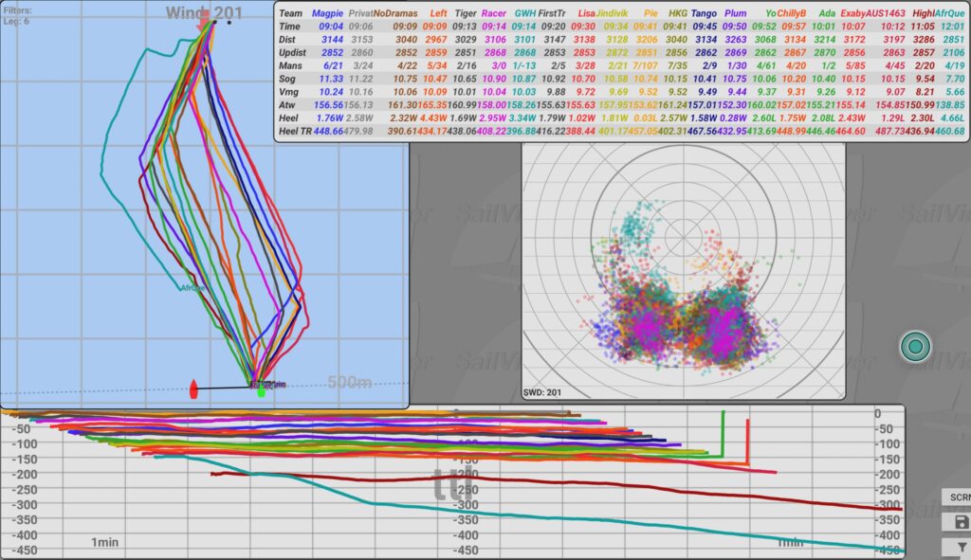Click Magpie's time value 09:04
This screenshot has width=971, height=560.
331,27
